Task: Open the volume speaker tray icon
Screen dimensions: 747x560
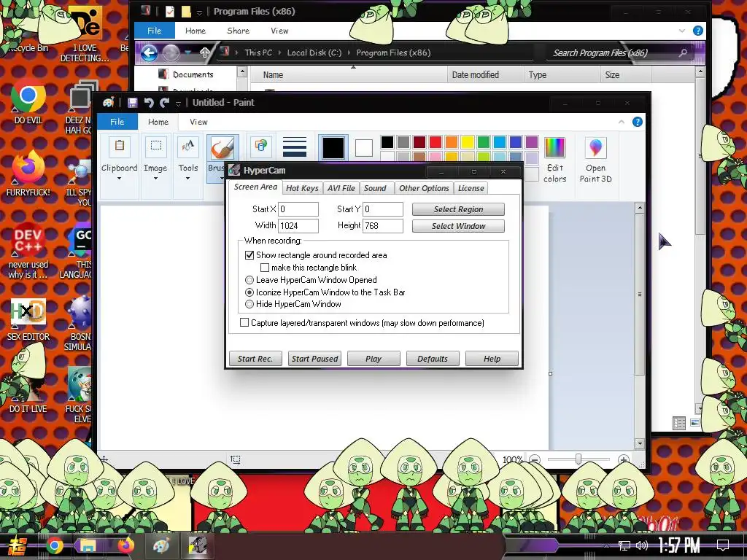Action: coord(642,545)
